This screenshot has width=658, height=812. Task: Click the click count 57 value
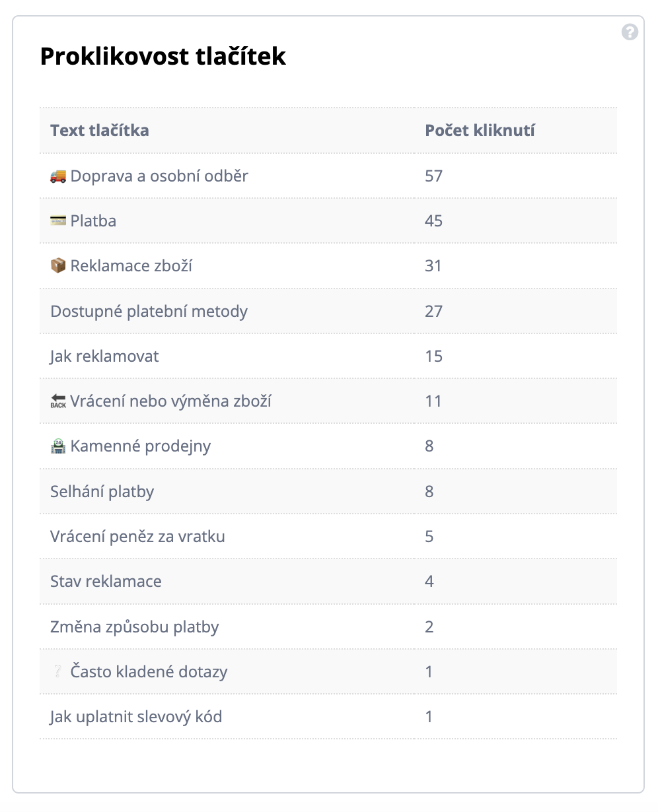(x=433, y=176)
